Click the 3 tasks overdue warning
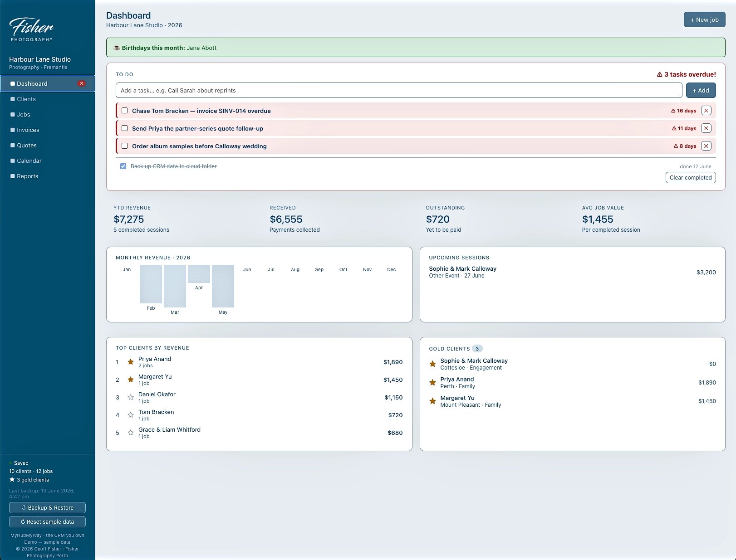 pyautogui.click(x=686, y=74)
